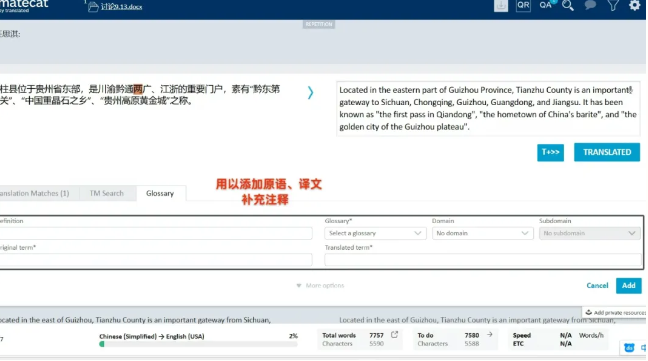Screen dimensions: 648x361
Task: Click the T+>> button
Action: [x=550, y=152]
